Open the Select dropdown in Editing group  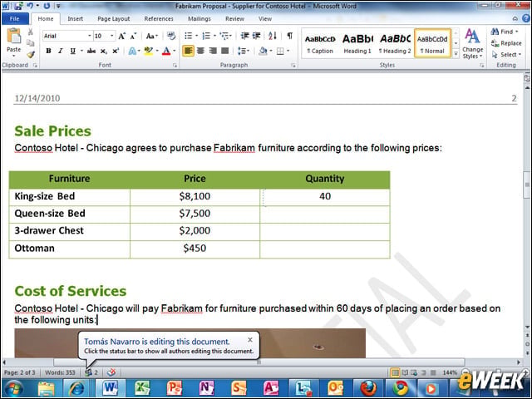[x=506, y=55]
